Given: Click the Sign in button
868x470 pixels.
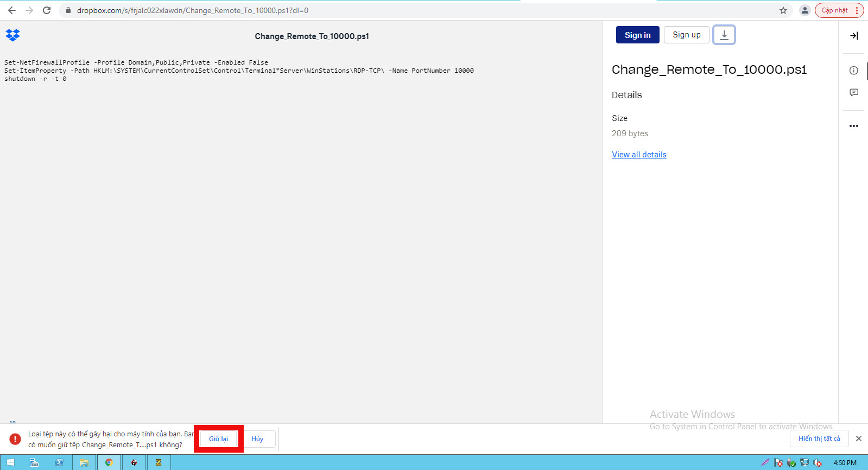Looking at the screenshot, I should point(637,35).
